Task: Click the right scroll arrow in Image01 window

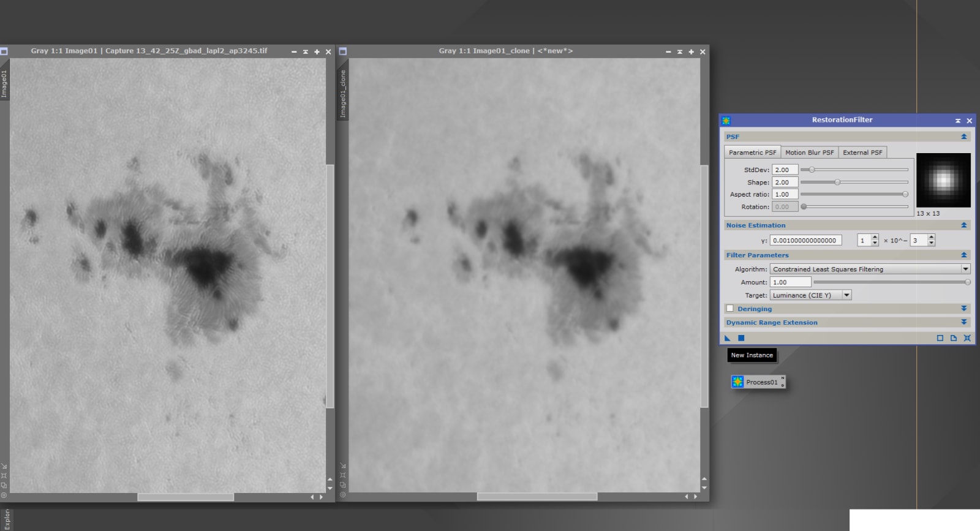Action: [x=321, y=497]
